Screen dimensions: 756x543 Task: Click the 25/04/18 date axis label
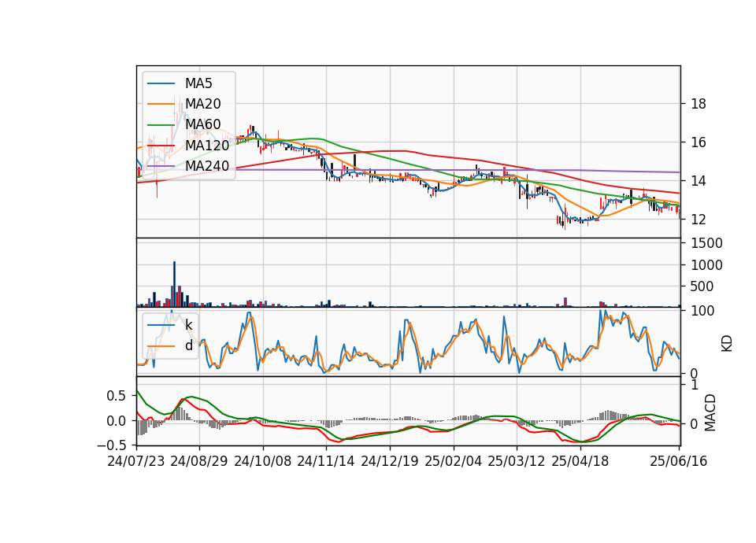(580, 461)
